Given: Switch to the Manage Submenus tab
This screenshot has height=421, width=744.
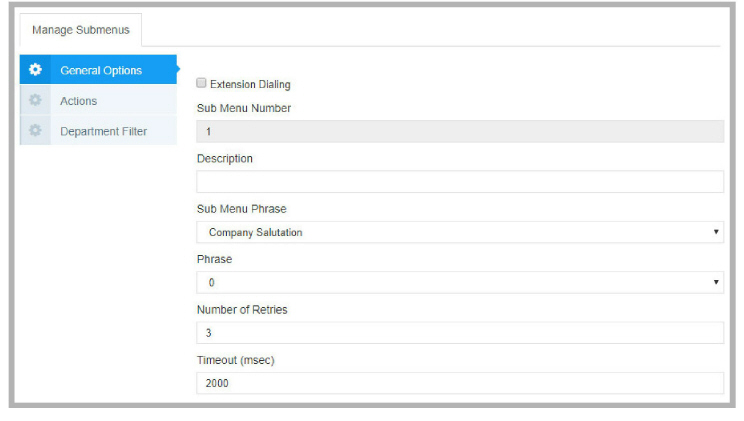Looking at the screenshot, I should pyautogui.click(x=81, y=30).
